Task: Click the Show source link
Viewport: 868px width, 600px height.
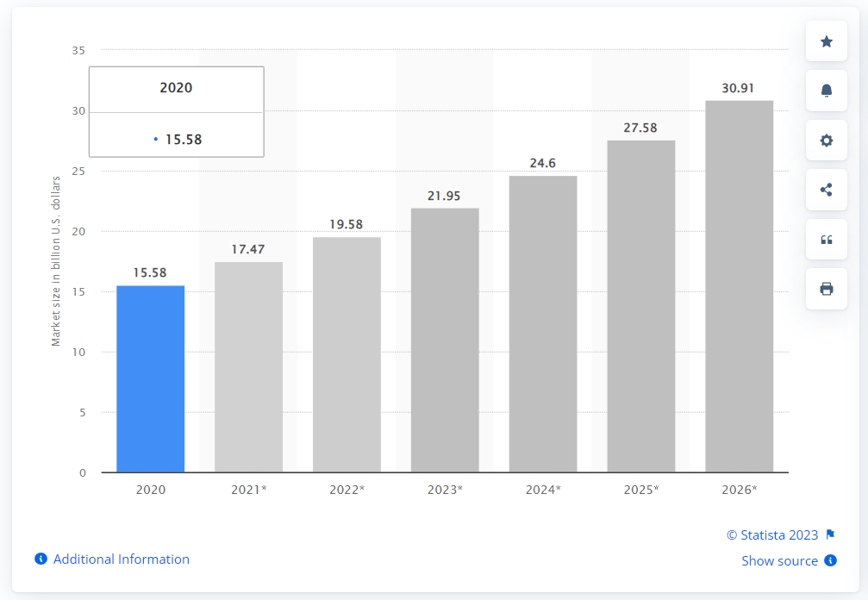Action: click(779, 560)
